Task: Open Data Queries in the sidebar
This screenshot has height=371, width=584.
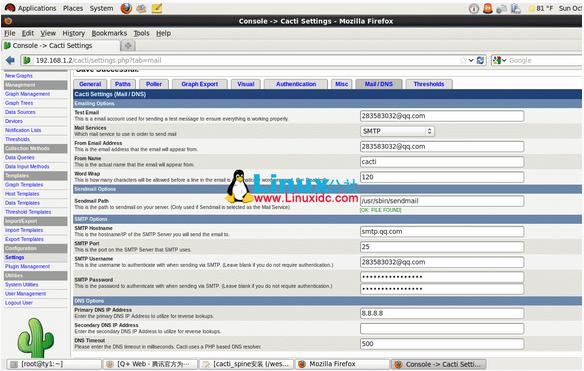Action: pos(20,158)
